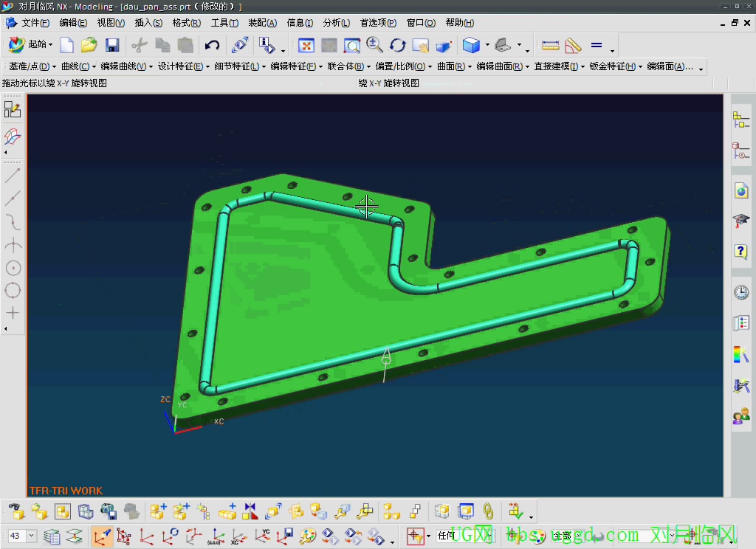Click the layer settings icon beside layer box
The width and height of the screenshot is (756, 549).
(x=52, y=536)
